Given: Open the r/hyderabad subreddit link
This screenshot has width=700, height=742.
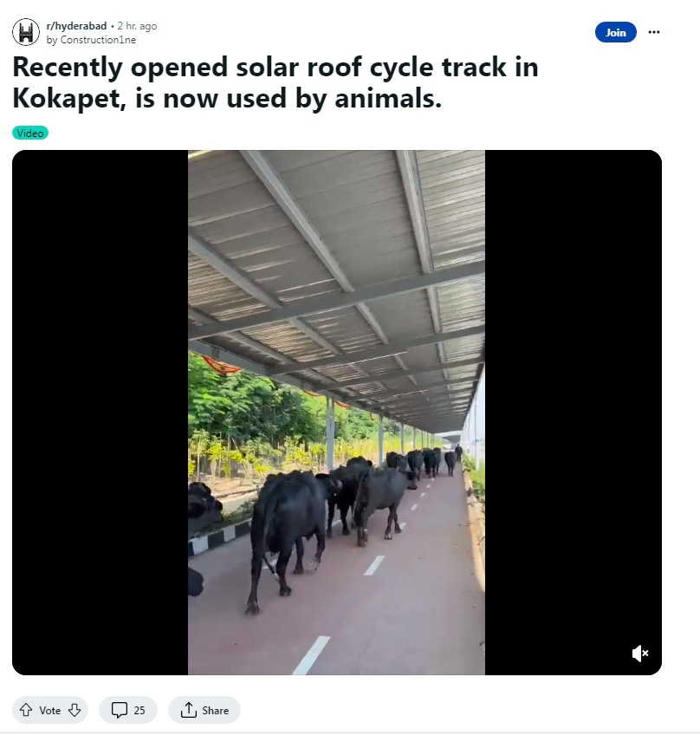Looking at the screenshot, I should [x=76, y=26].
